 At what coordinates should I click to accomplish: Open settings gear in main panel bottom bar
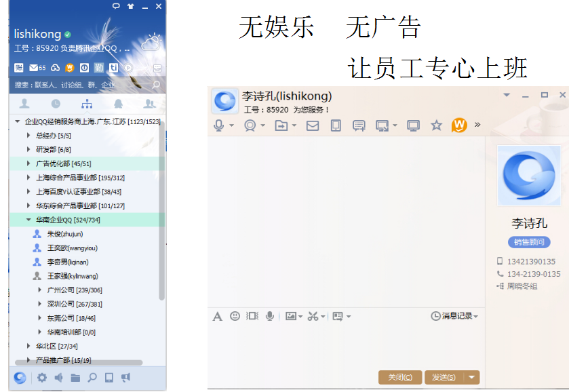coord(42,378)
